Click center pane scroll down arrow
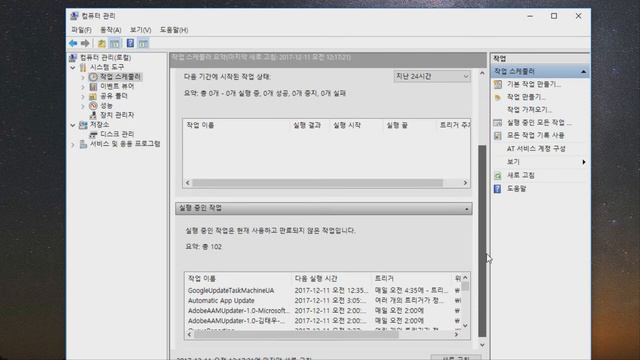Image resolution: width=640 pixels, height=360 pixels. (x=482, y=345)
